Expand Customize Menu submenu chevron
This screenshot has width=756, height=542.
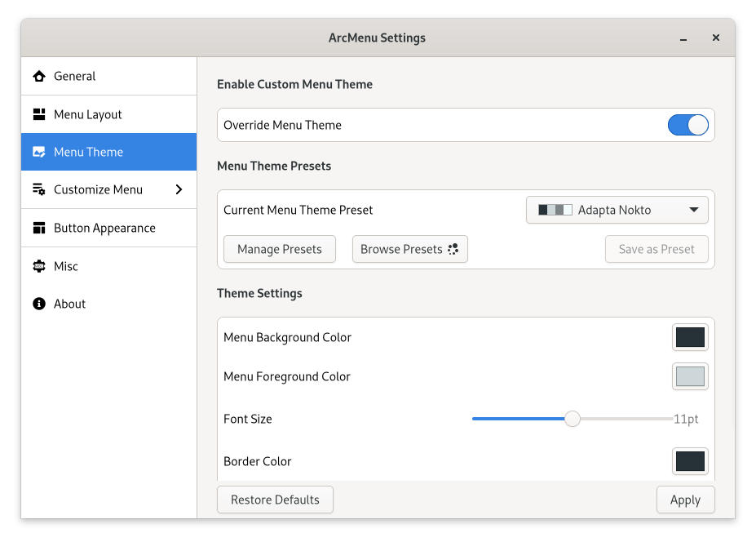pos(179,190)
